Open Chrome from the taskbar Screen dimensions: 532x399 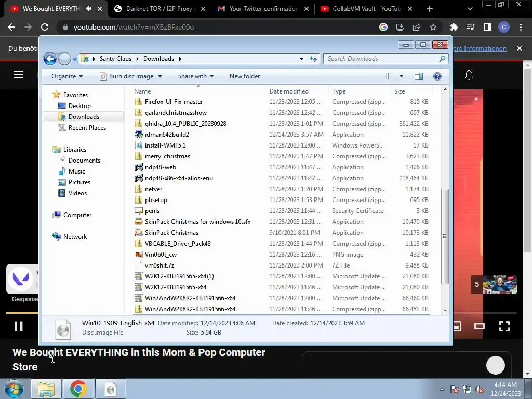[x=78, y=389]
